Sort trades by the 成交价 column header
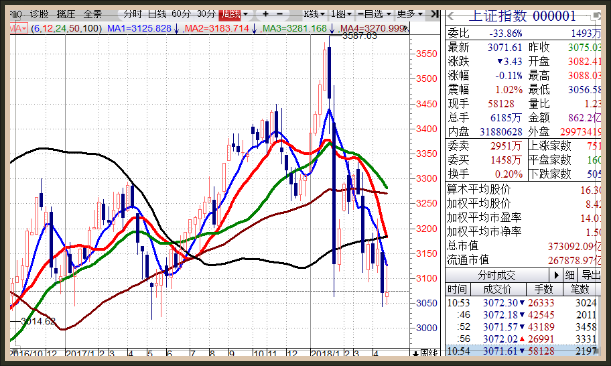This screenshot has width=611, height=366. (x=497, y=290)
